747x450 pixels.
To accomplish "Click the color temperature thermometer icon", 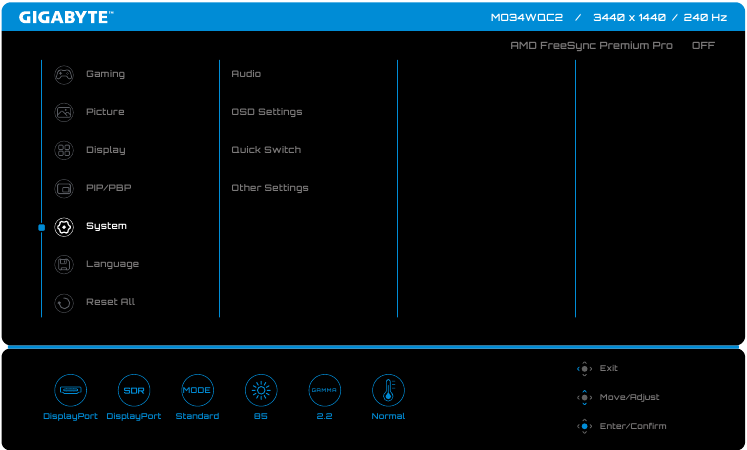I will tap(388, 390).
